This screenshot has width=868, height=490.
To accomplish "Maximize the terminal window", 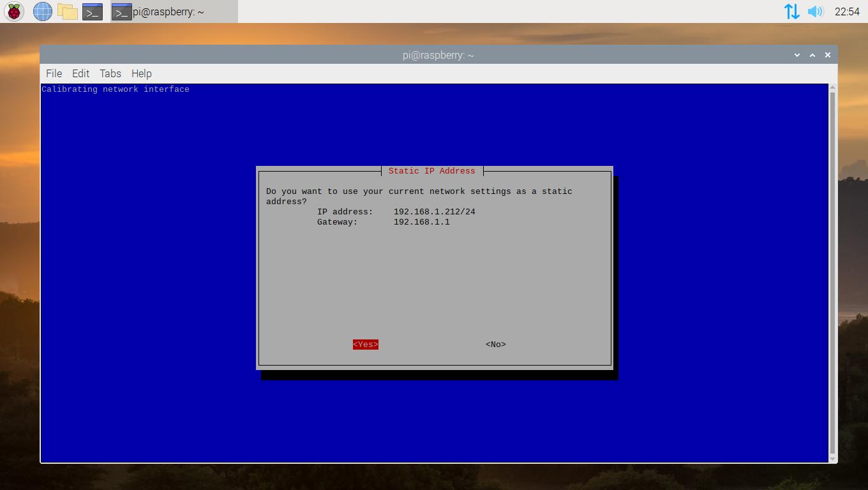I will tap(812, 55).
